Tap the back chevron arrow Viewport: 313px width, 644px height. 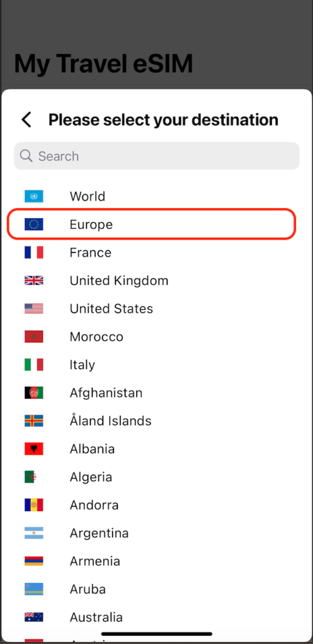26,120
